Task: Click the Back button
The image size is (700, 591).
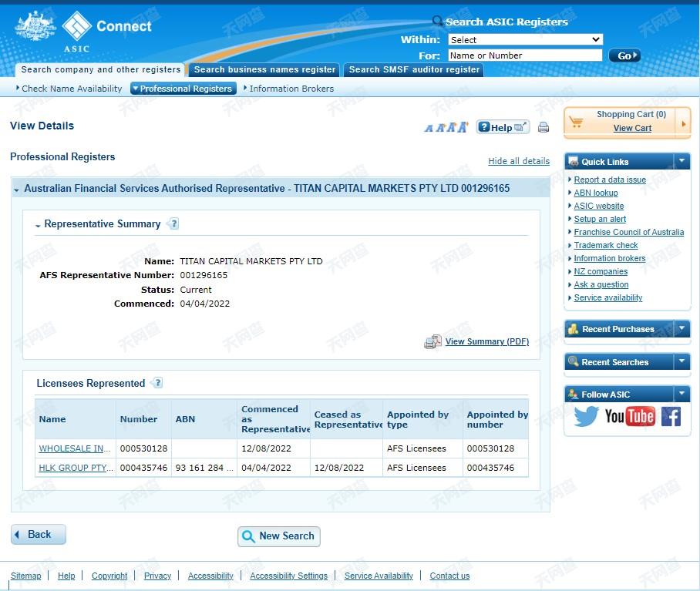Action: pyautogui.click(x=39, y=534)
